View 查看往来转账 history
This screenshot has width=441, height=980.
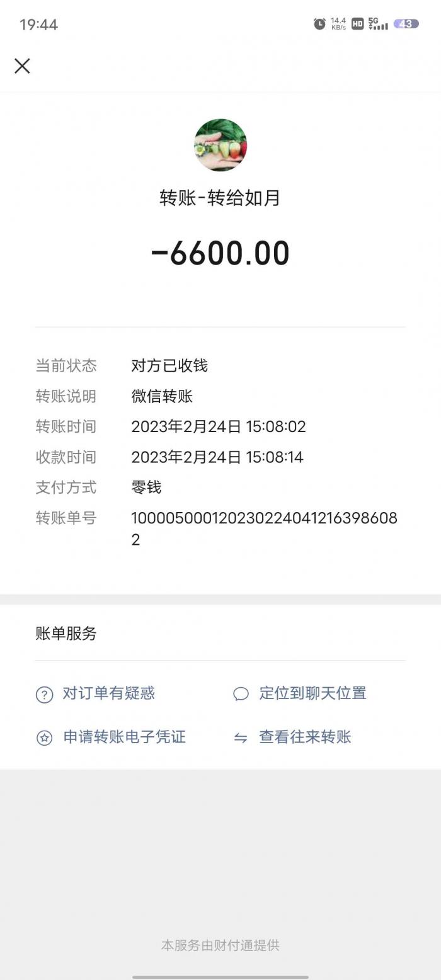[305, 737]
